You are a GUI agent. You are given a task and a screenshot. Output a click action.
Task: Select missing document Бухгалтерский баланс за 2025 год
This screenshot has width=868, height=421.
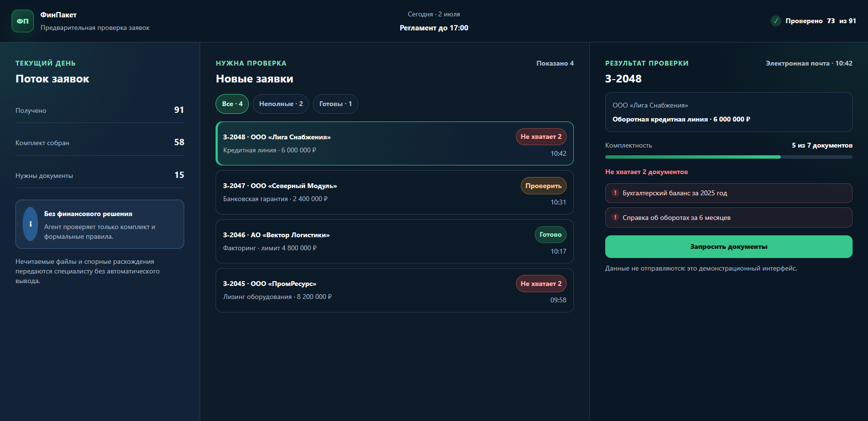(x=729, y=193)
